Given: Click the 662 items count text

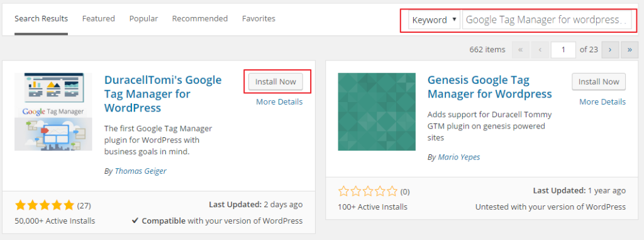Looking at the screenshot, I should [x=487, y=50].
